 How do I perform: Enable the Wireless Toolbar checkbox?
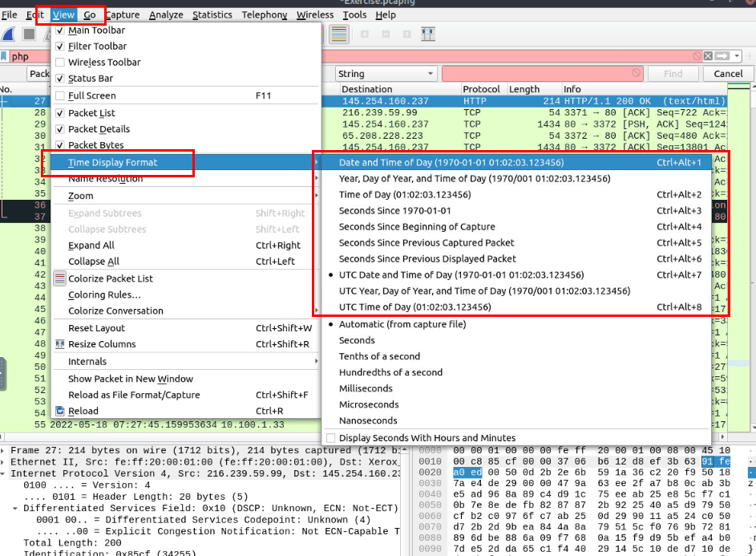[60, 63]
